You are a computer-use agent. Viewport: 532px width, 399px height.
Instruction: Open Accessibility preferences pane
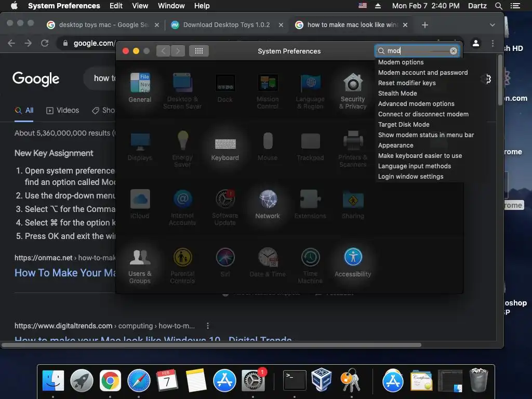pyautogui.click(x=353, y=262)
